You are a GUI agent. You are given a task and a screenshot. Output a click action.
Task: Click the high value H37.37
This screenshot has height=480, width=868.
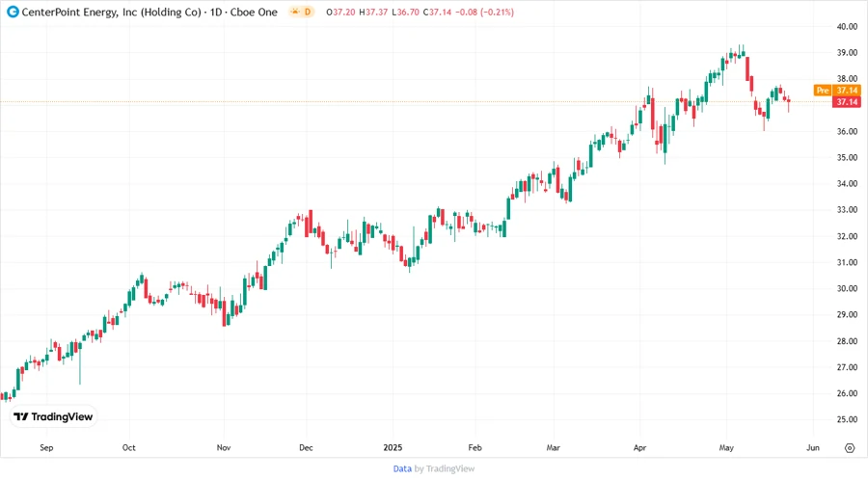(x=373, y=13)
